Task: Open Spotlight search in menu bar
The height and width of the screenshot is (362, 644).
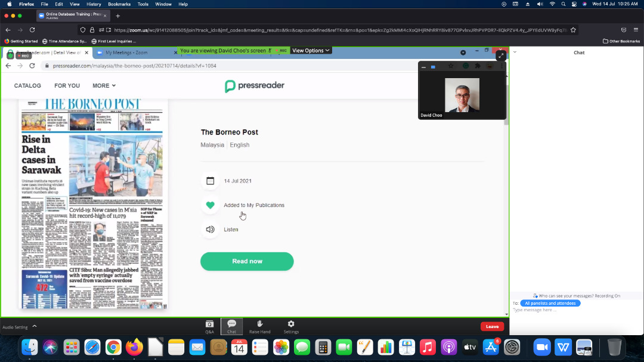Action: tap(563, 4)
